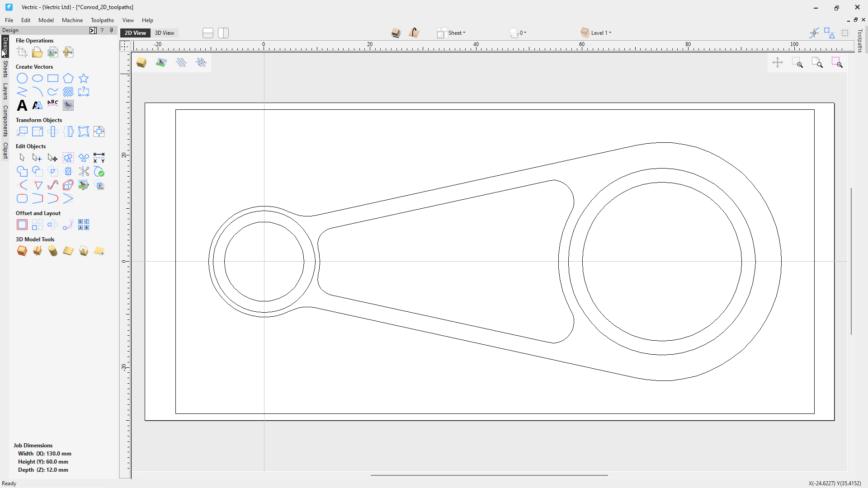Select the Node Editing tool
Image resolution: width=868 pixels, height=488 pixels.
37,158
